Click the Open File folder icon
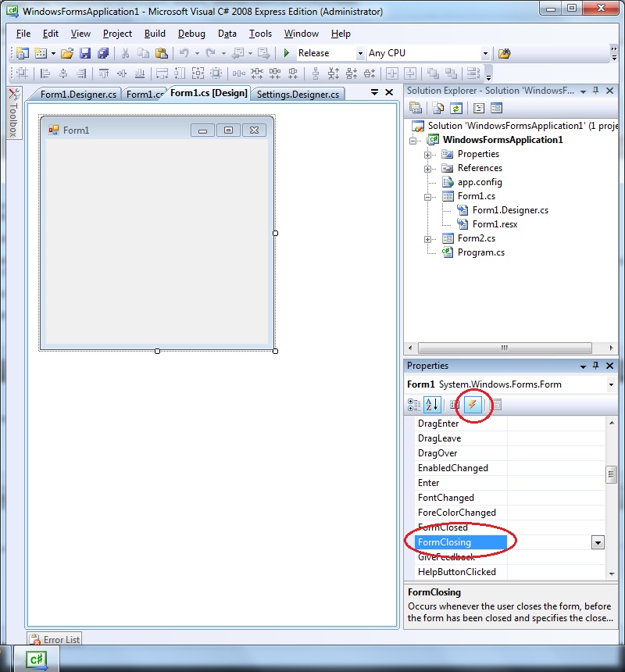 click(x=67, y=53)
